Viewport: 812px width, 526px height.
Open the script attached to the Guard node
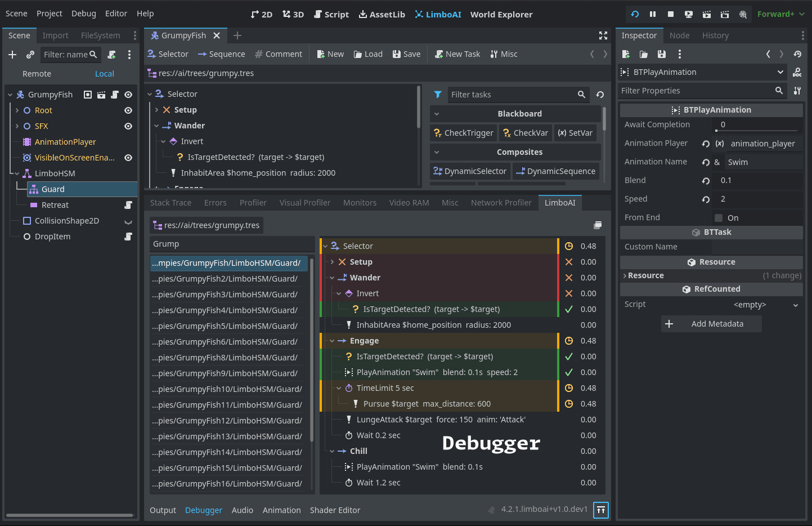pyautogui.click(x=128, y=189)
